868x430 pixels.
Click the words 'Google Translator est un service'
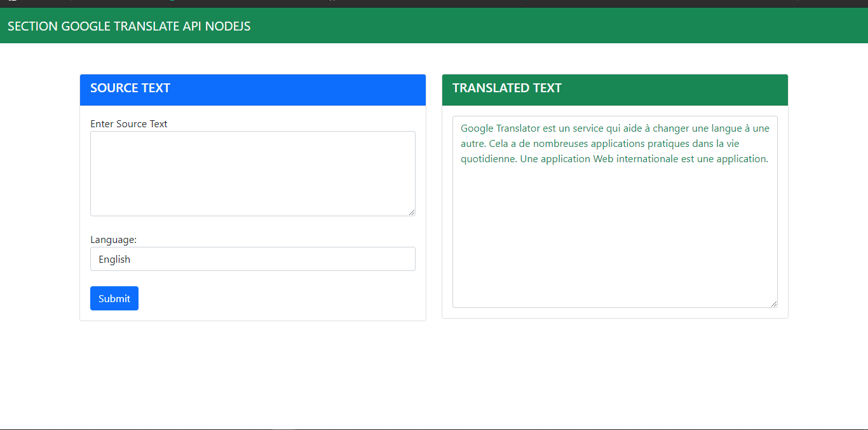[532, 128]
